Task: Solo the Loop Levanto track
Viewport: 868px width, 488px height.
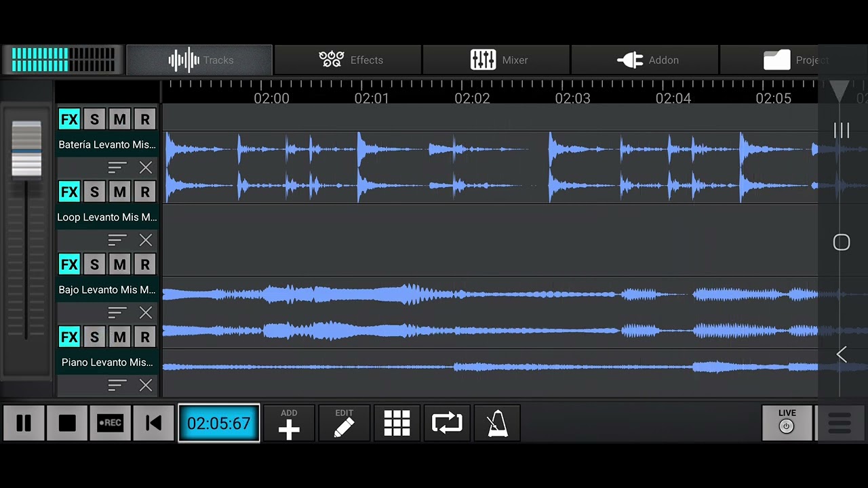Action: 94,192
